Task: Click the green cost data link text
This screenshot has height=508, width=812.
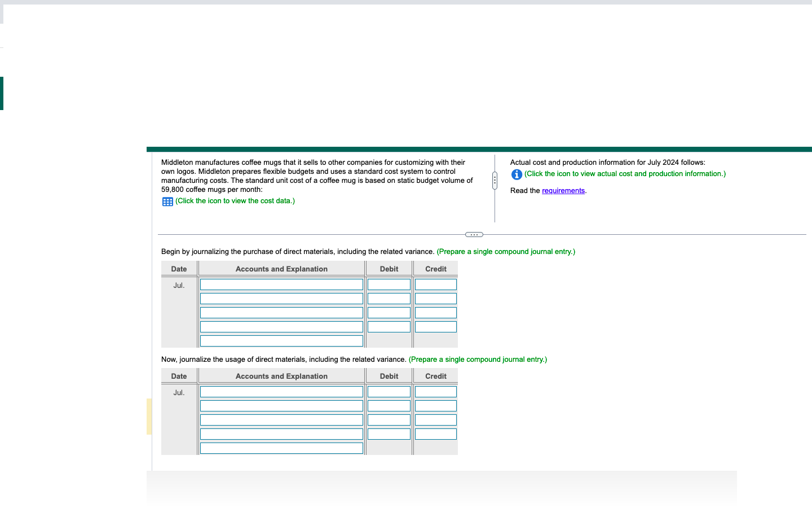Action: [235, 200]
